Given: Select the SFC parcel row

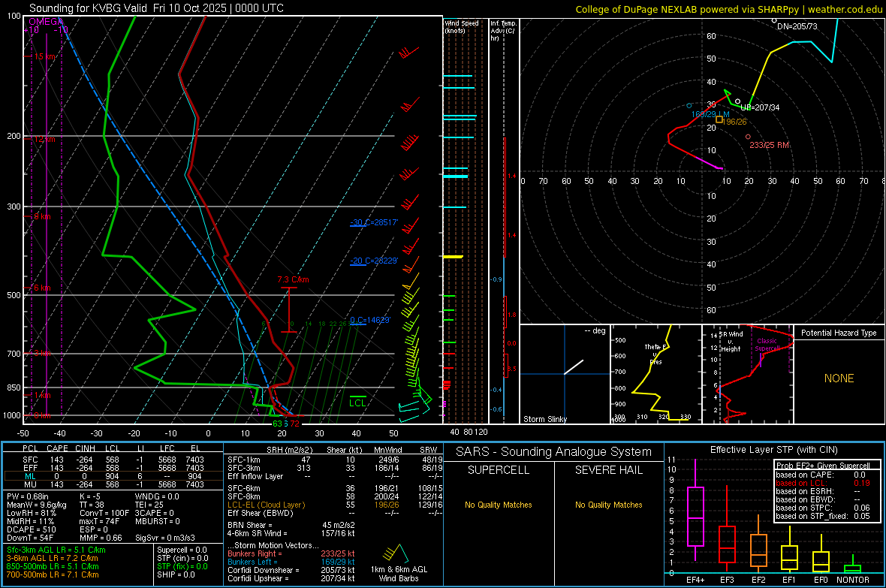Looking at the screenshot, I should click(x=113, y=460).
